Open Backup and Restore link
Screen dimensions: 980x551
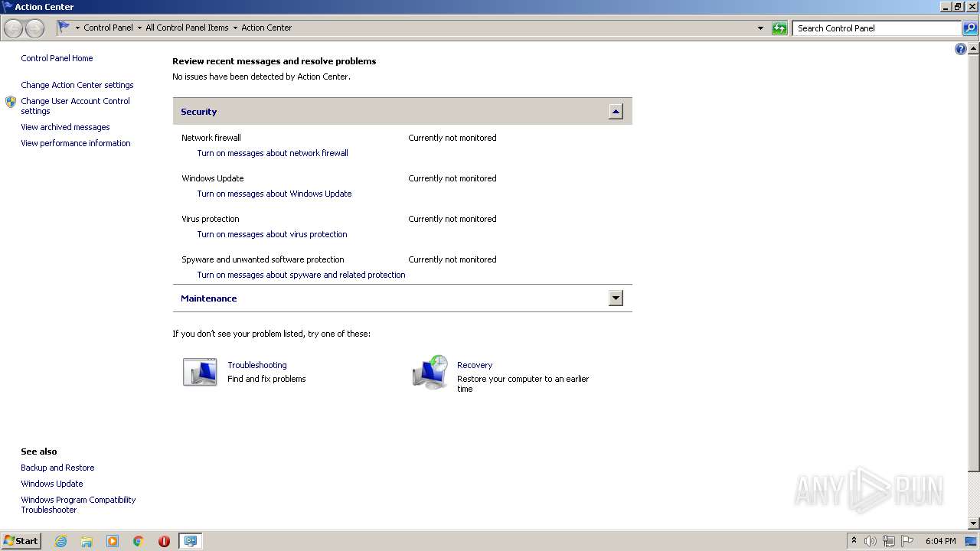pos(57,468)
